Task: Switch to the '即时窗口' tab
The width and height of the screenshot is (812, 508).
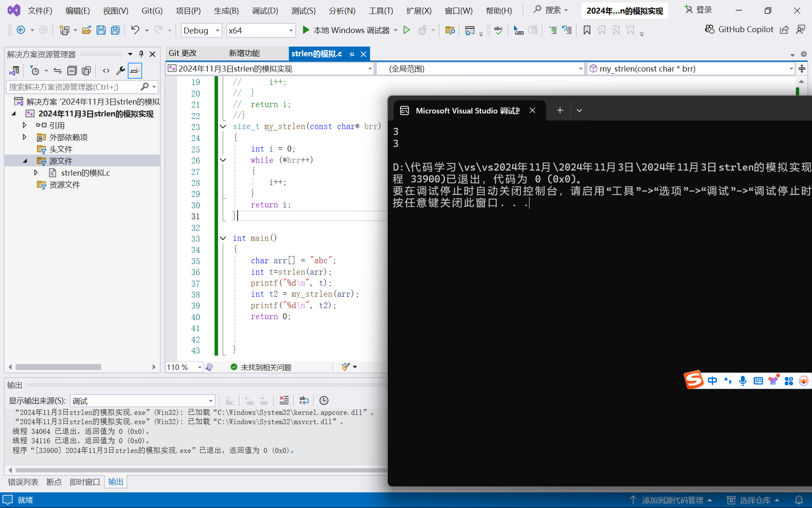Action: coord(85,482)
